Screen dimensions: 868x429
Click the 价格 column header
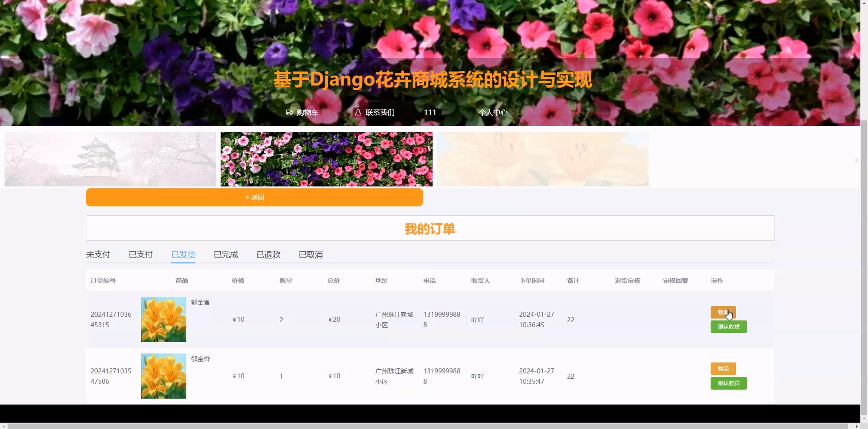(x=238, y=281)
